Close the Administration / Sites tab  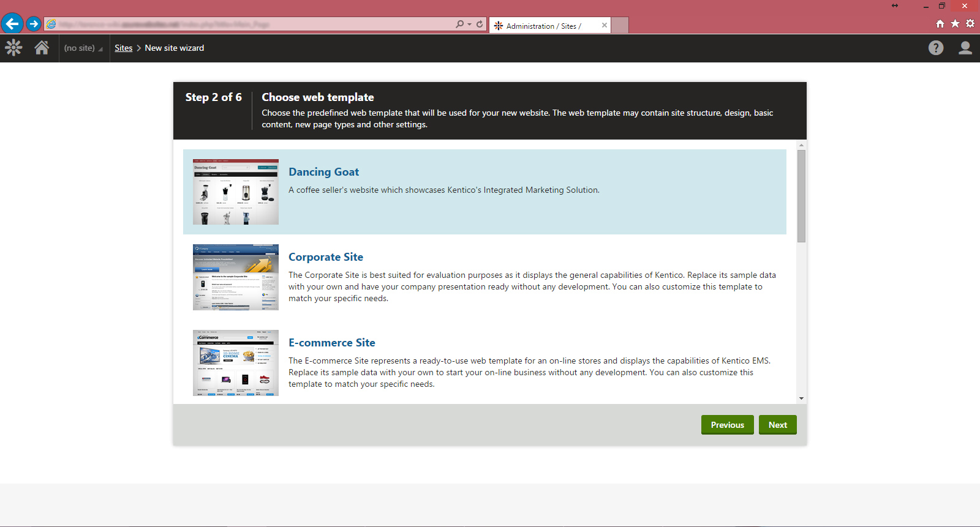(x=605, y=25)
